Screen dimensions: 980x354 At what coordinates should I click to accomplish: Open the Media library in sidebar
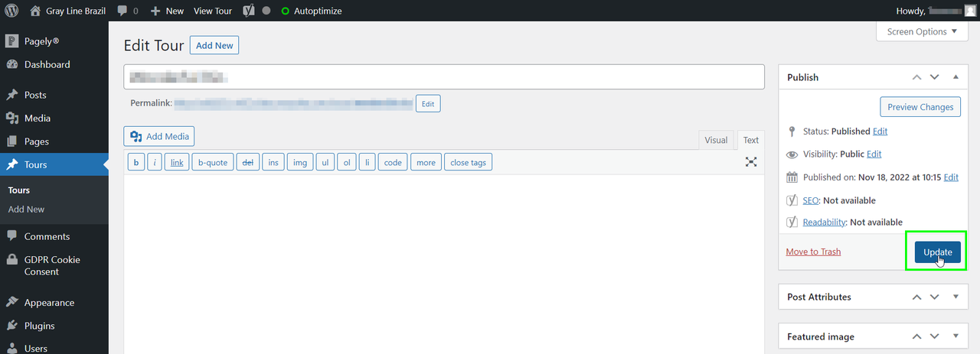point(37,119)
